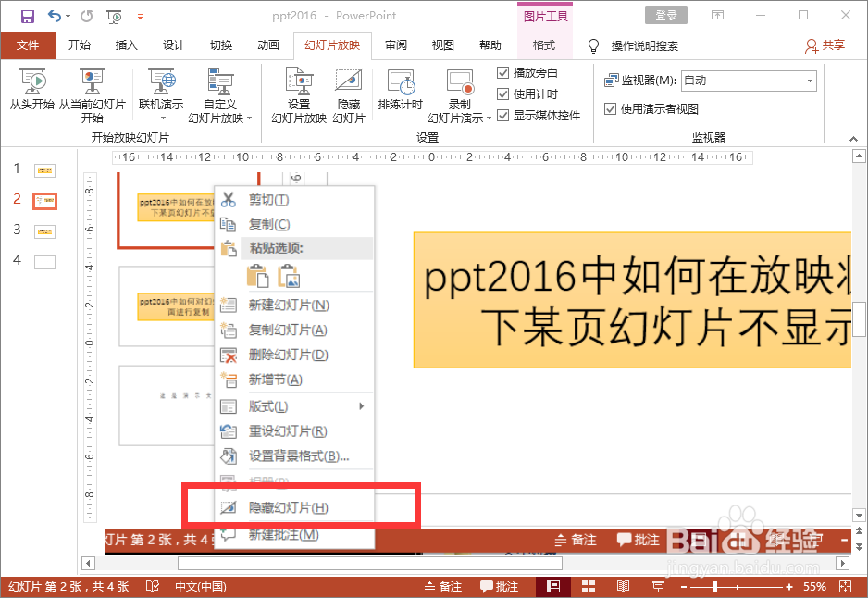
Task: Expand Layout (版式) submenu
Action: point(361,405)
